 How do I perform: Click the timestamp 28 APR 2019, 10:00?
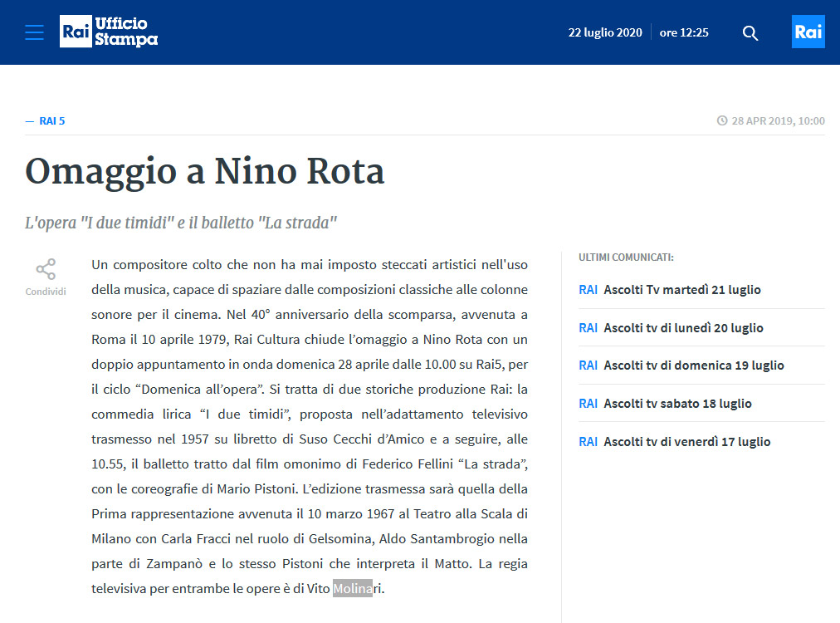coord(778,121)
